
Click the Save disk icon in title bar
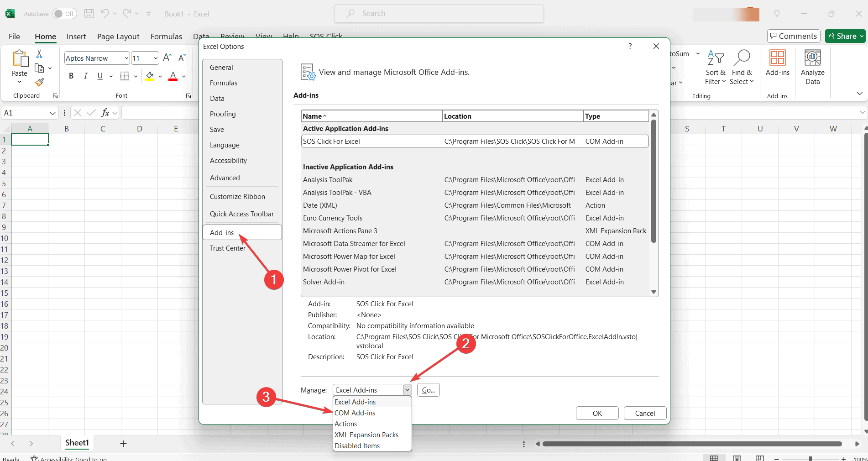pyautogui.click(x=89, y=14)
